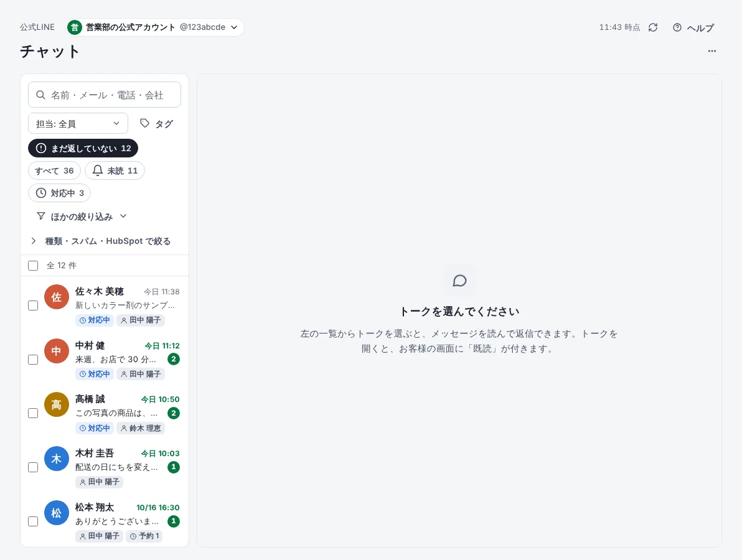742x560 pixels.
Task: Click the 予約 1 tag on 松本 翔太
Action: (x=144, y=536)
